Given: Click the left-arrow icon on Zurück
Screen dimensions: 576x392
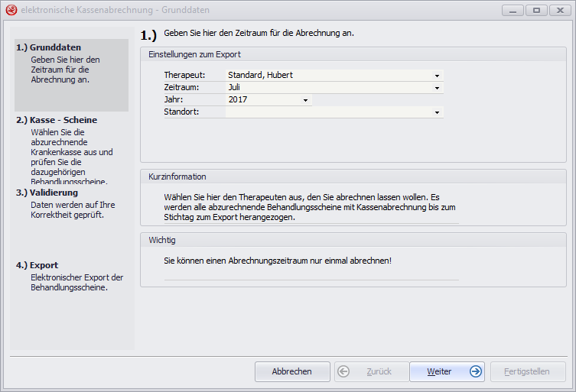Looking at the screenshot, I should [x=343, y=371].
